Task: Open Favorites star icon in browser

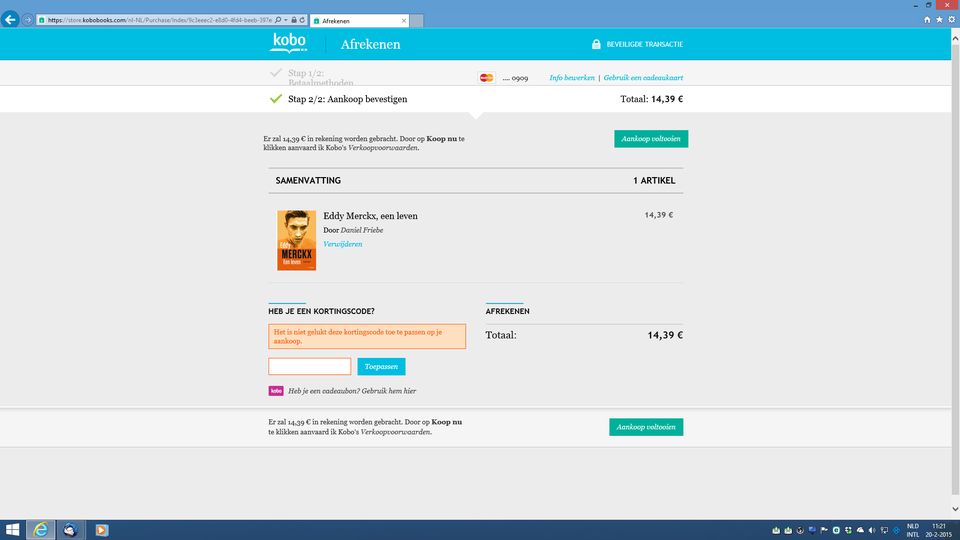Action: click(939, 20)
